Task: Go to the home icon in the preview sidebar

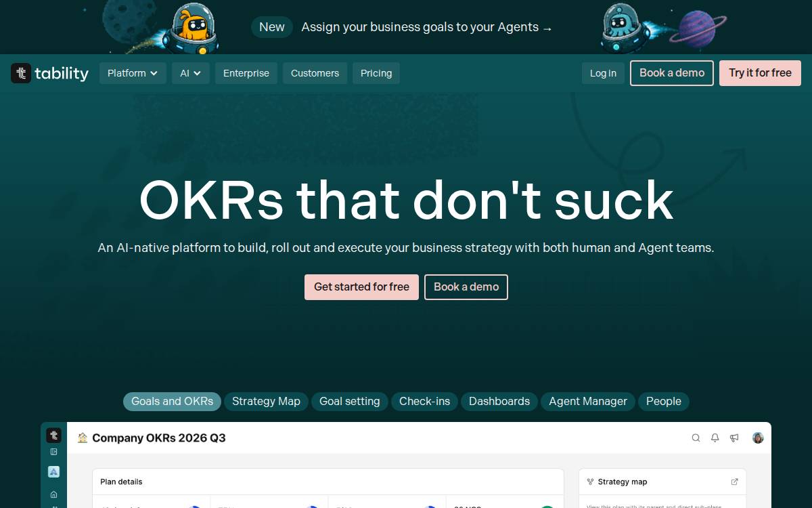Action: click(x=54, y=494)
